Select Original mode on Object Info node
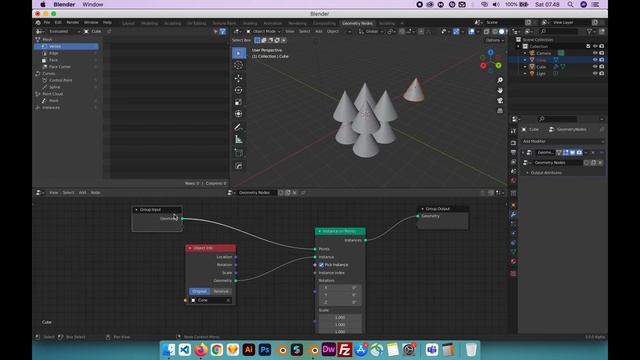Viewport: 640px width, 360px height. tap(200, 291)
